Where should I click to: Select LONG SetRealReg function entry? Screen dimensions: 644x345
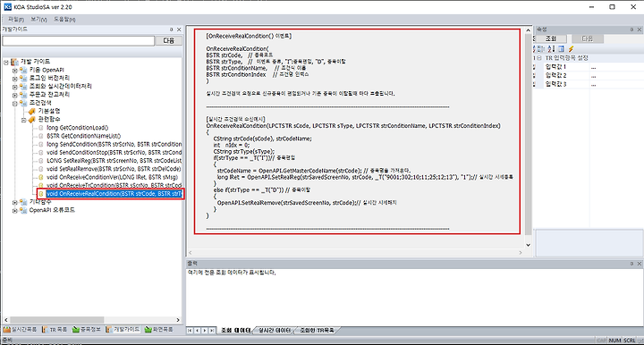114,160
